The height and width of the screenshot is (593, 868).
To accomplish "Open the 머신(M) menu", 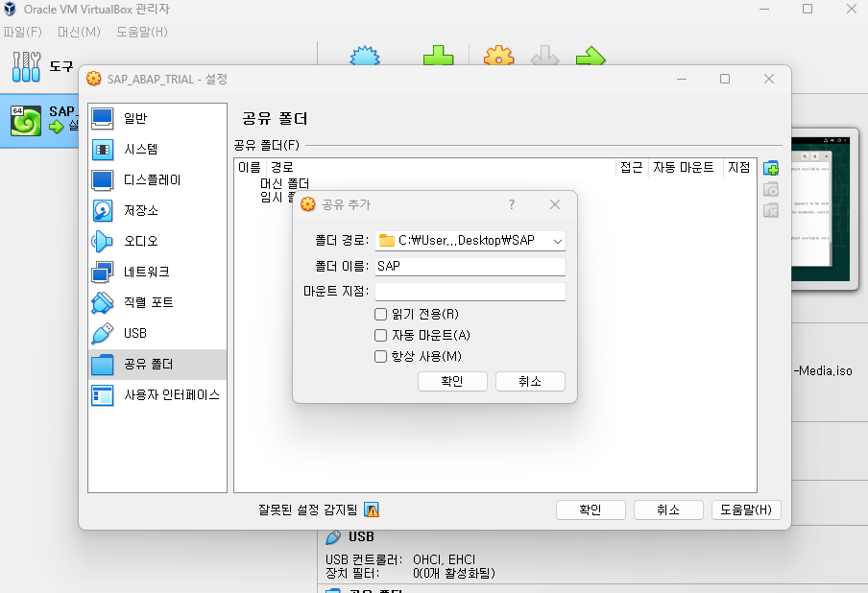I will point(79,32).
